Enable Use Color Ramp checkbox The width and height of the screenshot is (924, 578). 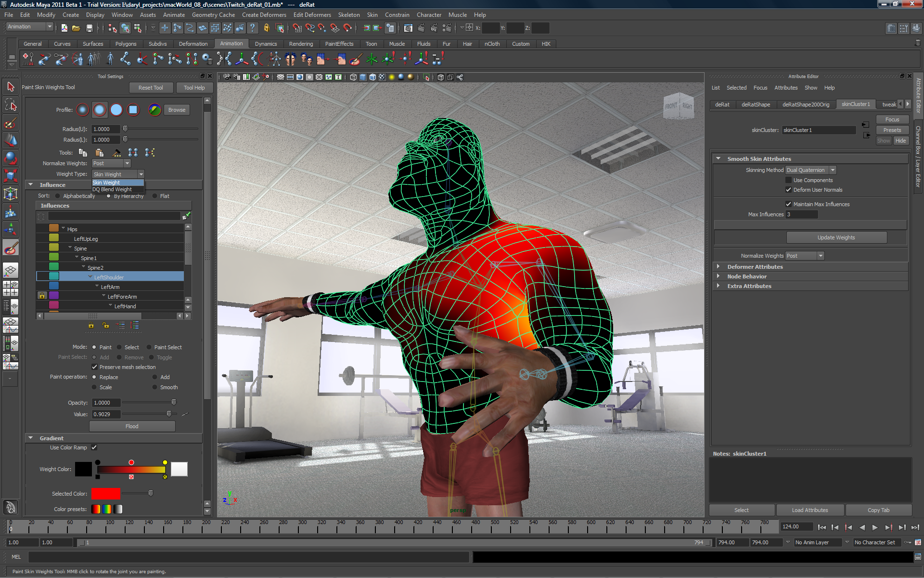[x=96, y=447]
